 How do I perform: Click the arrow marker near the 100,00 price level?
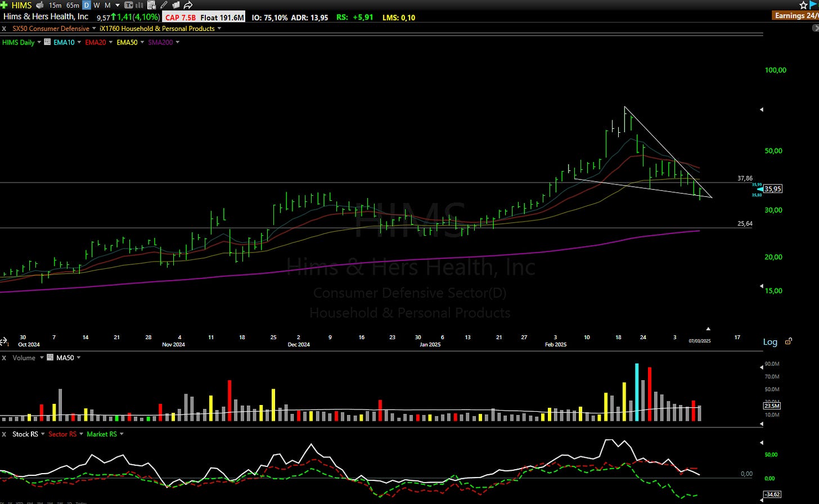(762, 109)
